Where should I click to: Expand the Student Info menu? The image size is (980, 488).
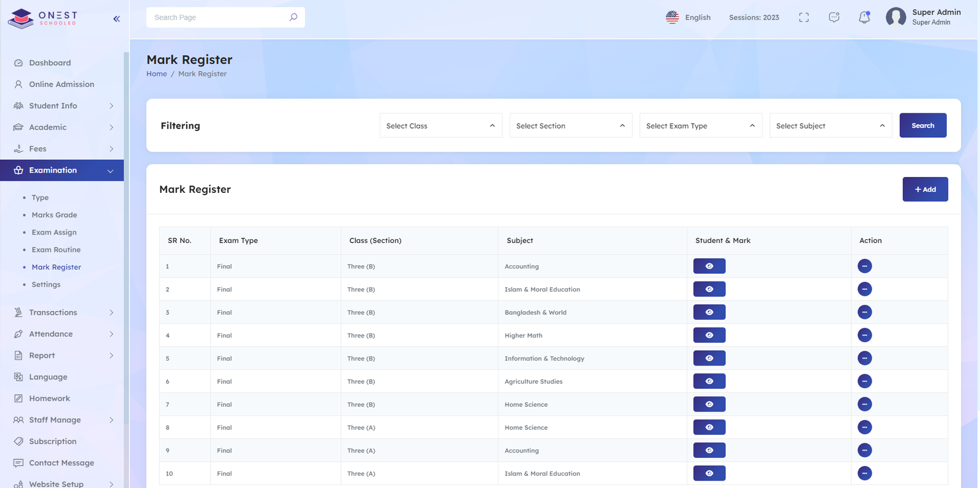[x=62, y=106]
